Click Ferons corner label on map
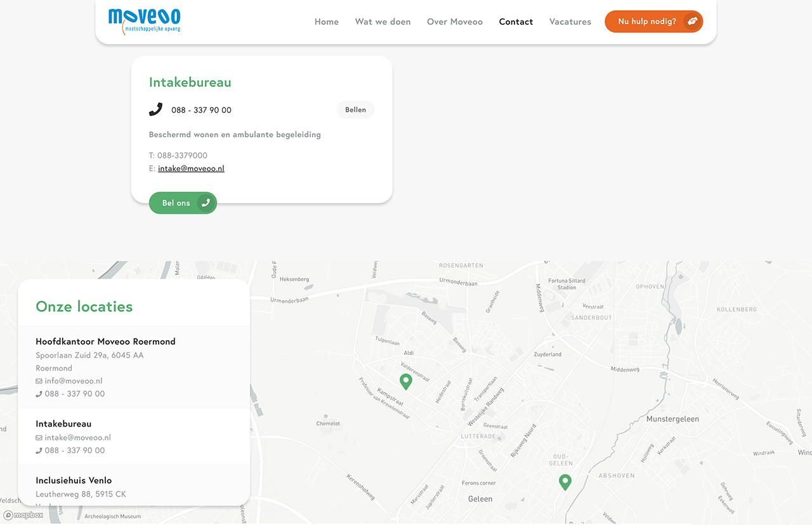This screenshot has height=525, width=812. 479,483
